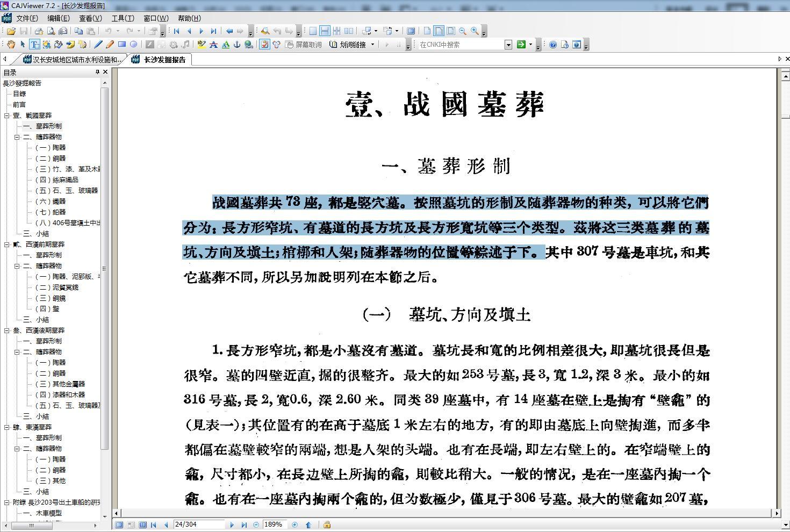Viewport: 790px width, 532px height.
Task: Click zoom in magnifier in top toolbar
Action: [x=475, y=31]
